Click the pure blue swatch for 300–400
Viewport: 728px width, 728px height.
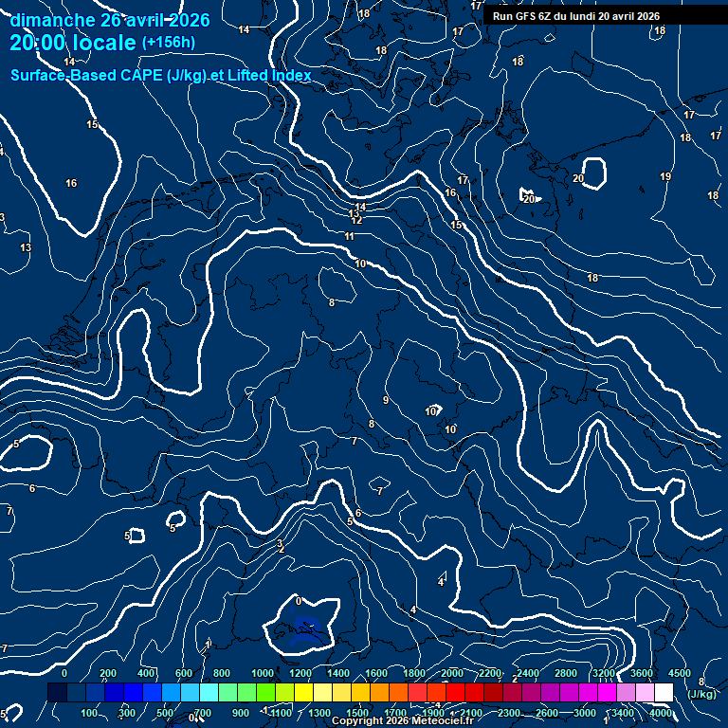point(134,692)
